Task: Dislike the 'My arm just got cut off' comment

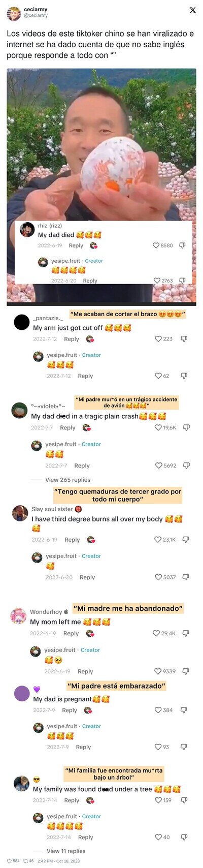Action: [x=184, y=339]
